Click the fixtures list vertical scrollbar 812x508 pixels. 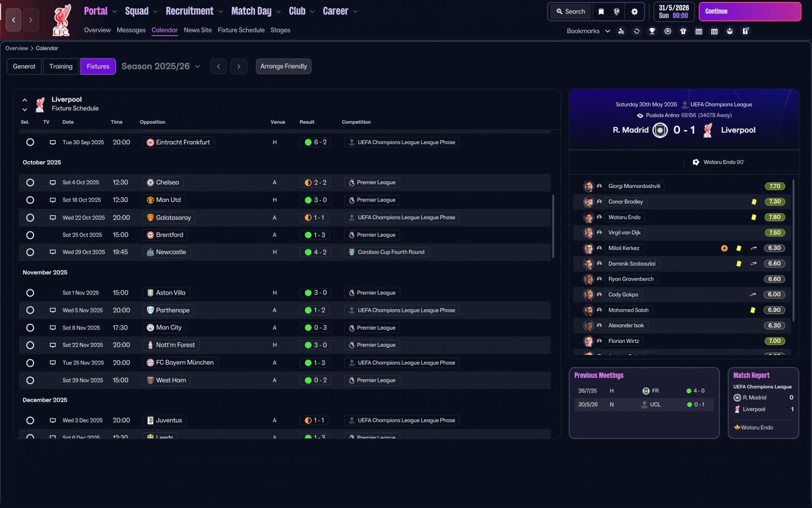tap(554, 226)
